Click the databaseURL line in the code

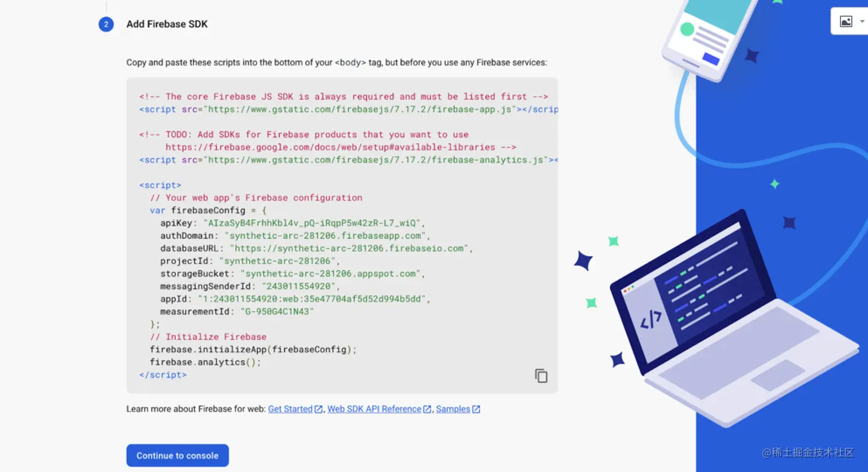[316, 248]
